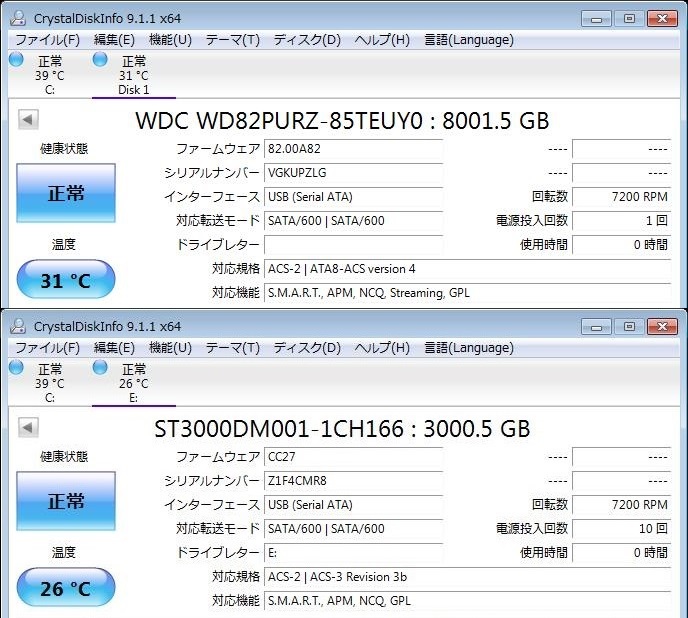Click the ST3000DM001 transfer mode field SATA/600
Screen dimensions: 688x618
click(353, 528)
